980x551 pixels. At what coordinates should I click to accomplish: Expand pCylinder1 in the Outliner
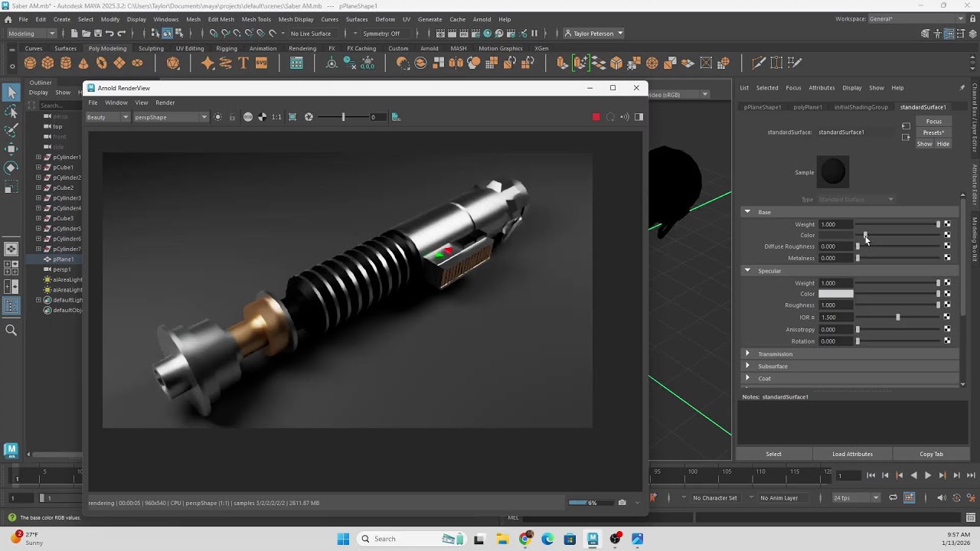coord(38,157)
